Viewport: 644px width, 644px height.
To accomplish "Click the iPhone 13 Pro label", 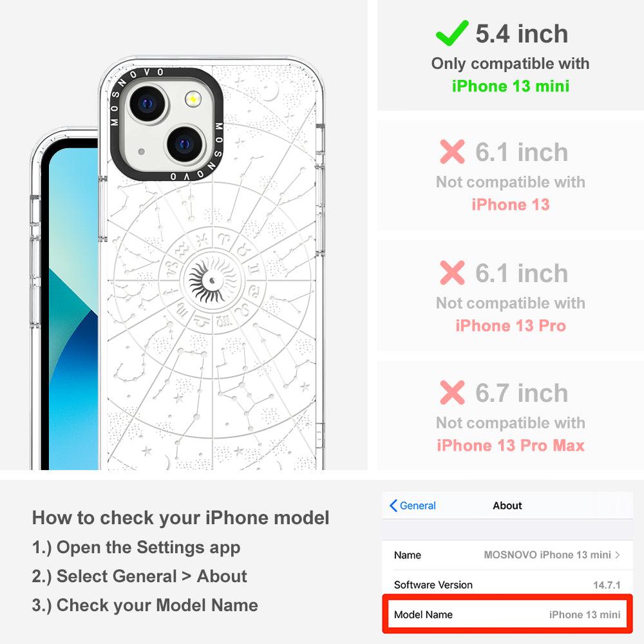I will pos(511,326).
